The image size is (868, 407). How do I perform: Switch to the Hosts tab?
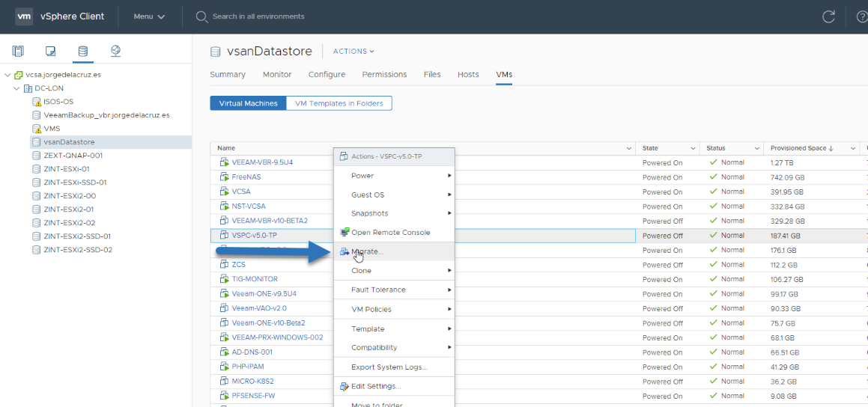coord(468,75)
